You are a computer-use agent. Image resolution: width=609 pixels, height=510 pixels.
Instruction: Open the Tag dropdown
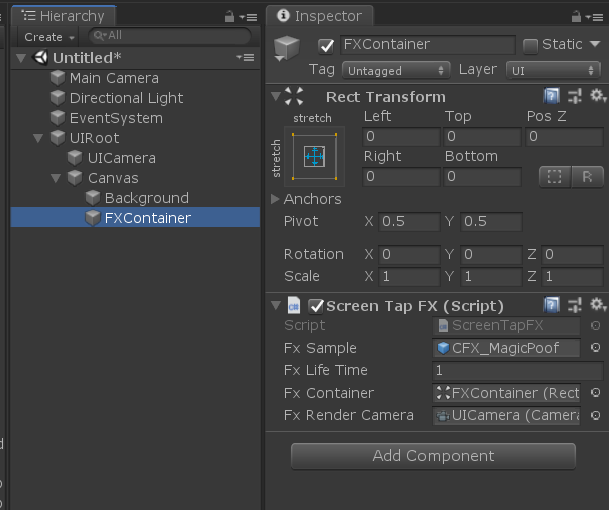click(396, 70)
